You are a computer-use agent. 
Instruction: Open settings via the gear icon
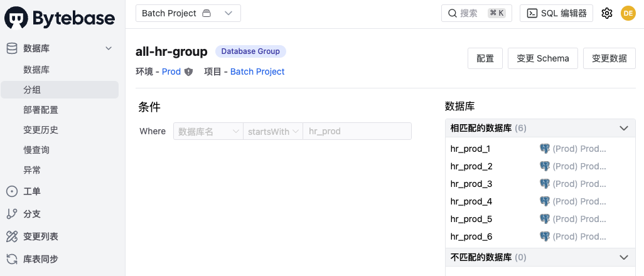click(x=606, y=13)
